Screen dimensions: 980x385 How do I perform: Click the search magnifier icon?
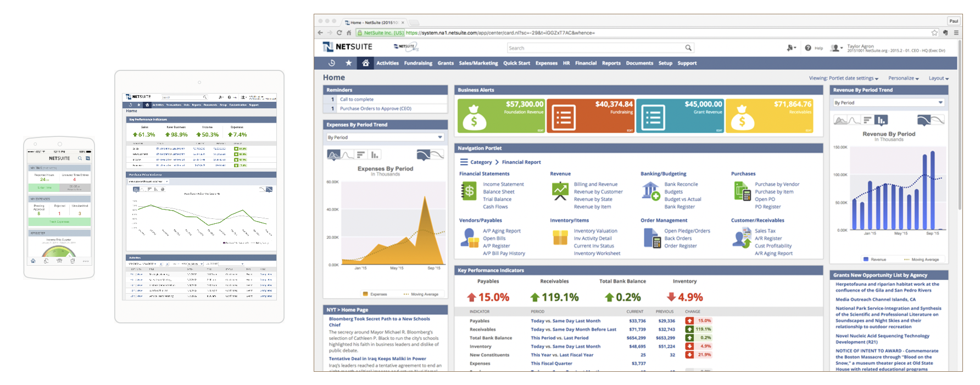[x=688, y=48]
